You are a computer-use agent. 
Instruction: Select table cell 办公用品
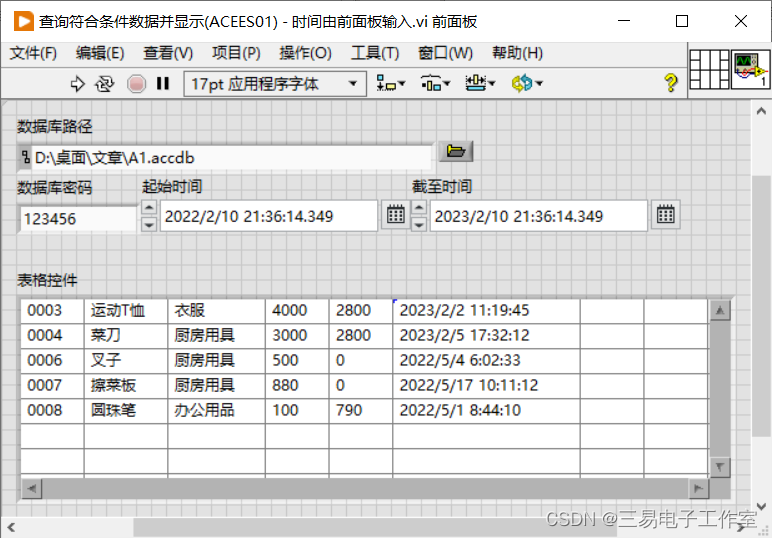click(x=216, y=411)
